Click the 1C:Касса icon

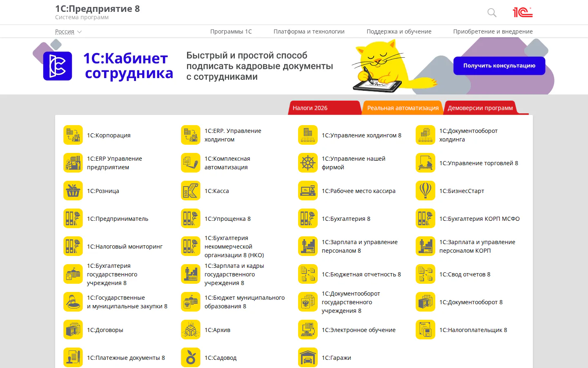pos(191,191)
